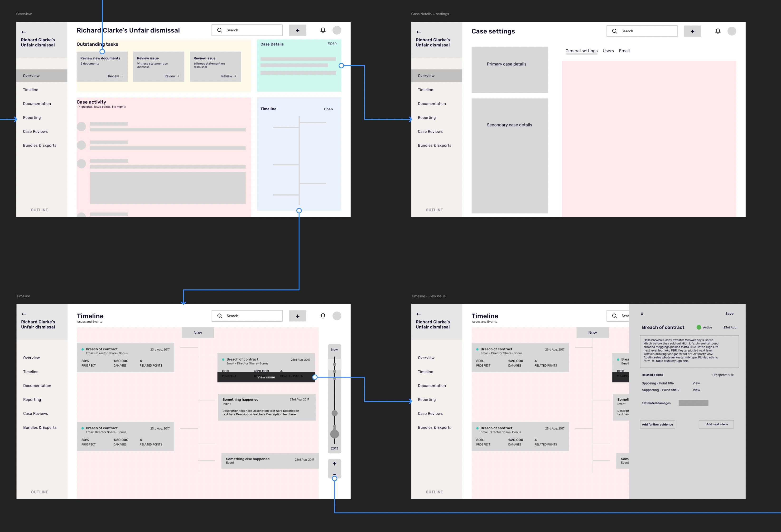
Task: Click the user avatar circle in Timeline frame
Action: [337, 316]
